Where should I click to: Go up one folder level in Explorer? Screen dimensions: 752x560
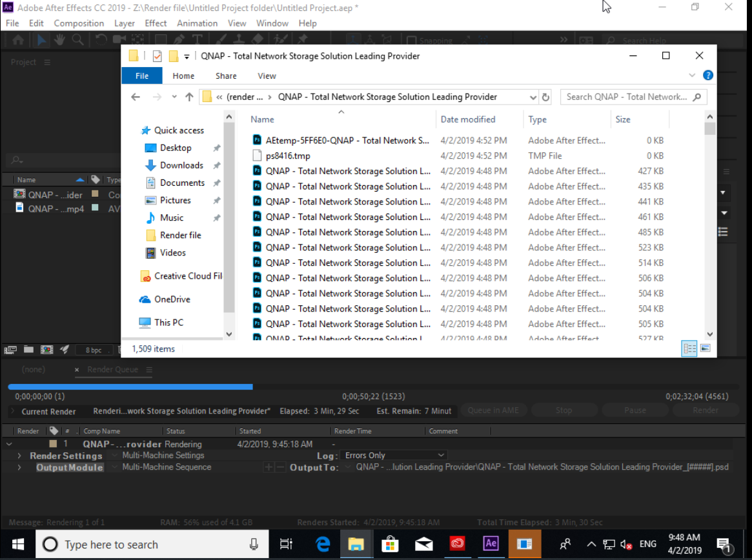[189, 97]
